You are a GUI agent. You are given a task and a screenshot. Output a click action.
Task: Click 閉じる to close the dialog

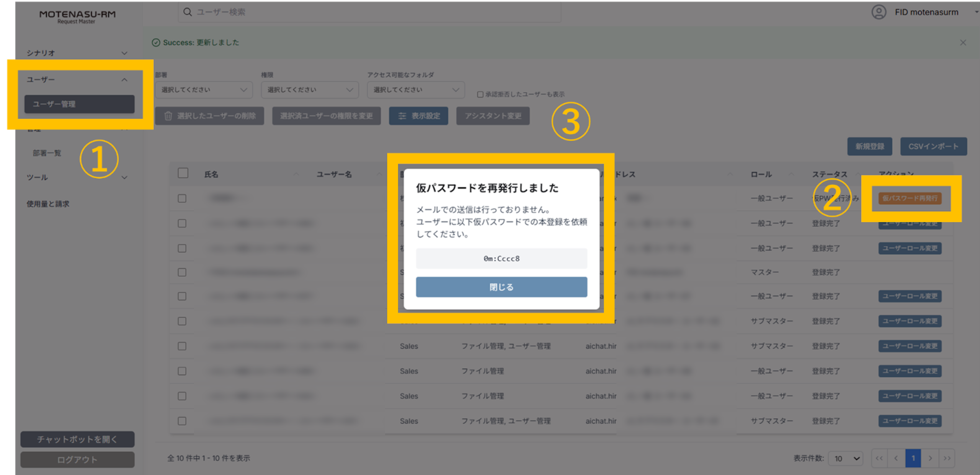(501, 287)
